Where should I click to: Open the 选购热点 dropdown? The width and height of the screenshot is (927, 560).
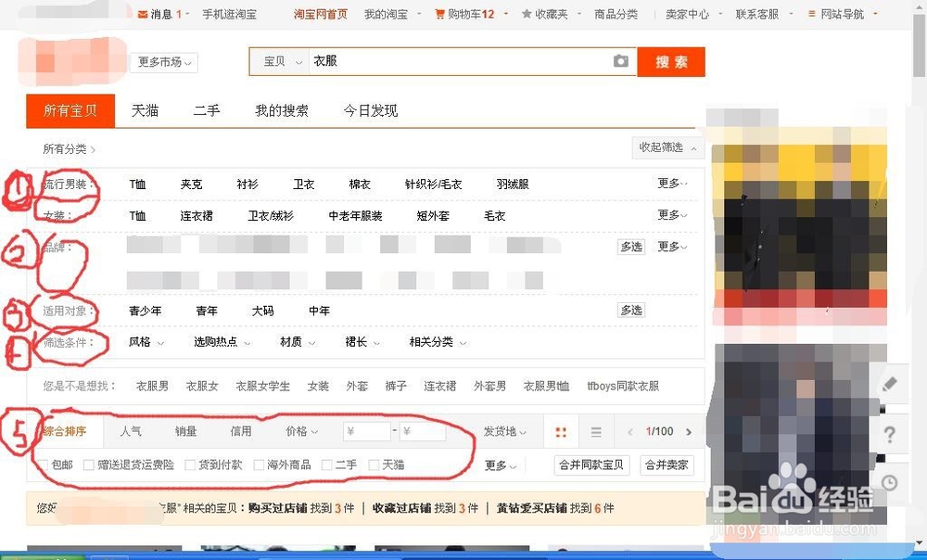pyautogui.click(x=222, y=342)
